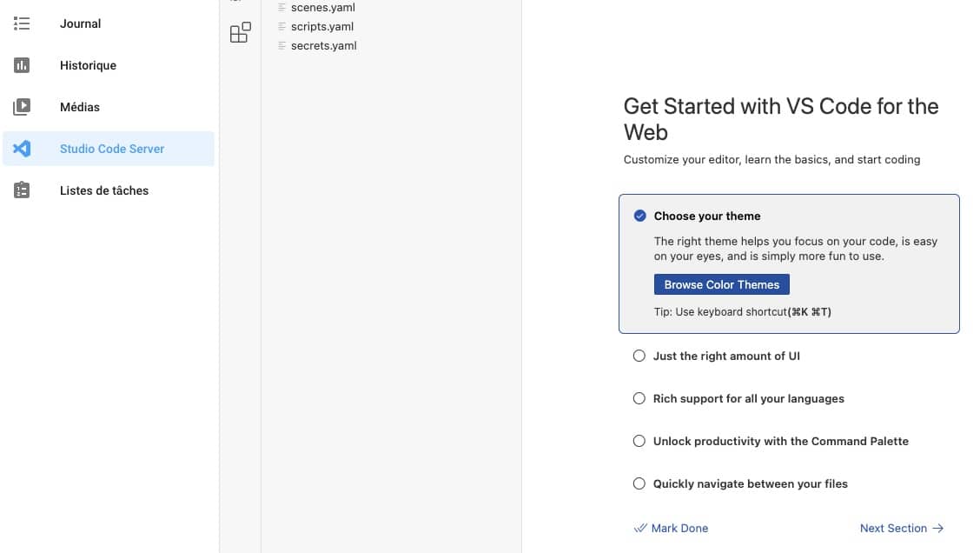This screenshot has width=980, height=553.
Task: Select the Studio Code Server VS Code icon
Action: pos(21,149)
